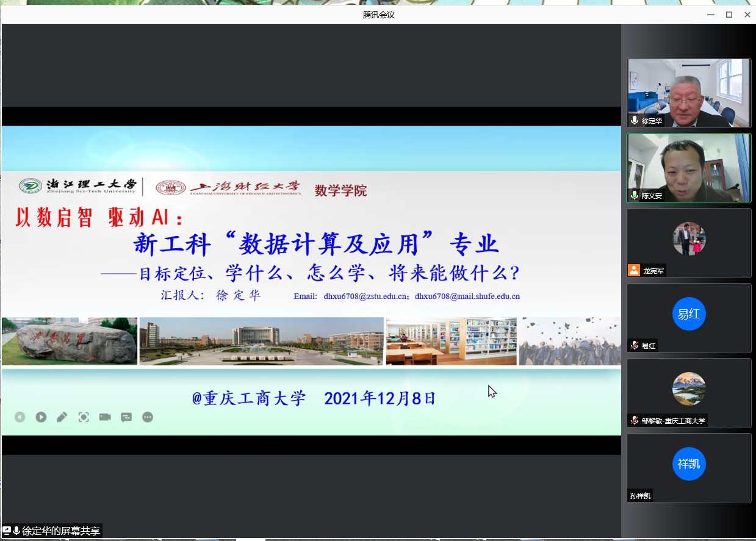Maximize the 腾讯会议 meeting window
756x541 pixels.
pyautogui.click(x=729, y=15)
